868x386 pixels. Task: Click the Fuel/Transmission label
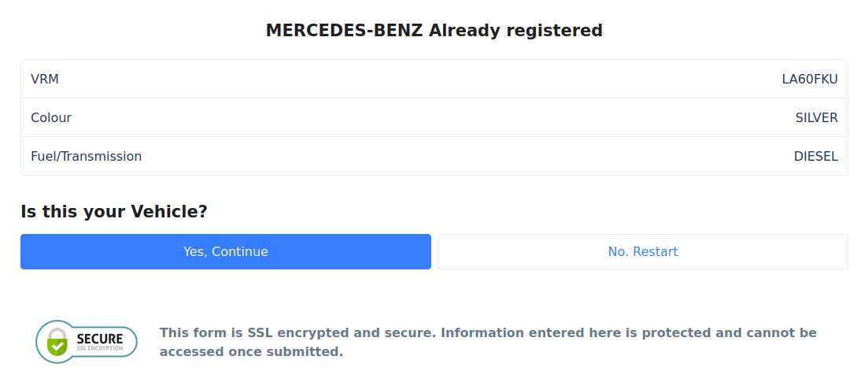click(x=87, y=157)
